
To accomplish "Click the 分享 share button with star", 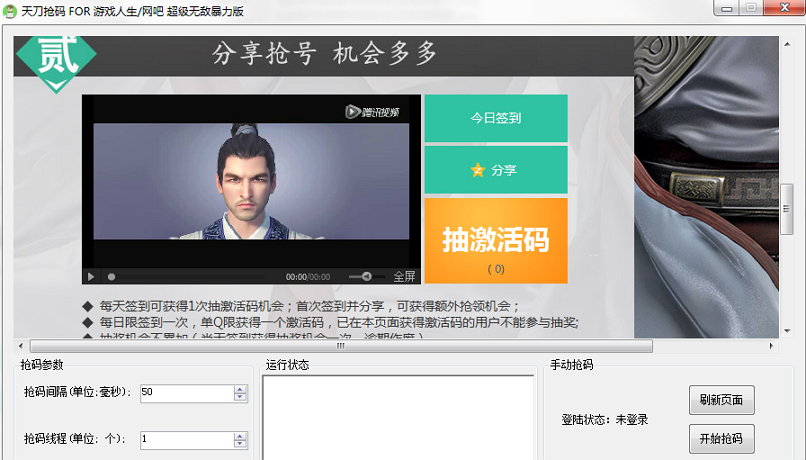I will [x=496, y=170].
